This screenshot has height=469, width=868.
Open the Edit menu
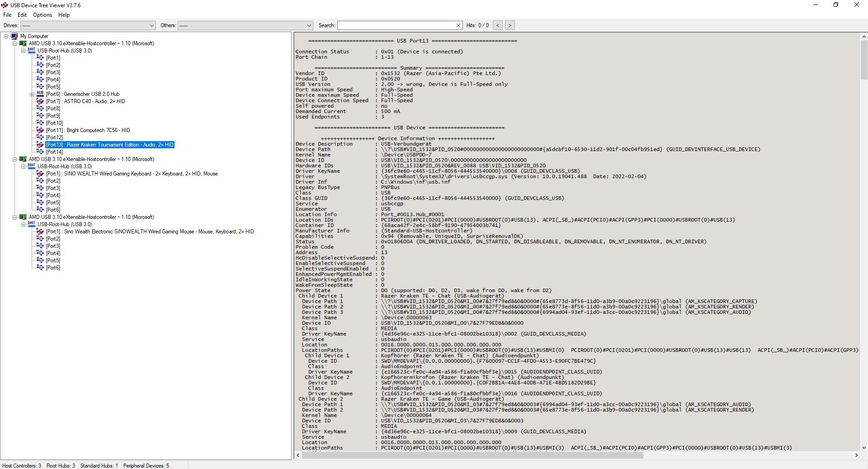click(22, 15)
